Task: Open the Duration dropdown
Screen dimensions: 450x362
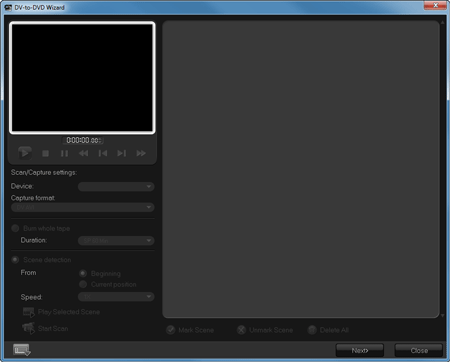Action: point(116,241)
